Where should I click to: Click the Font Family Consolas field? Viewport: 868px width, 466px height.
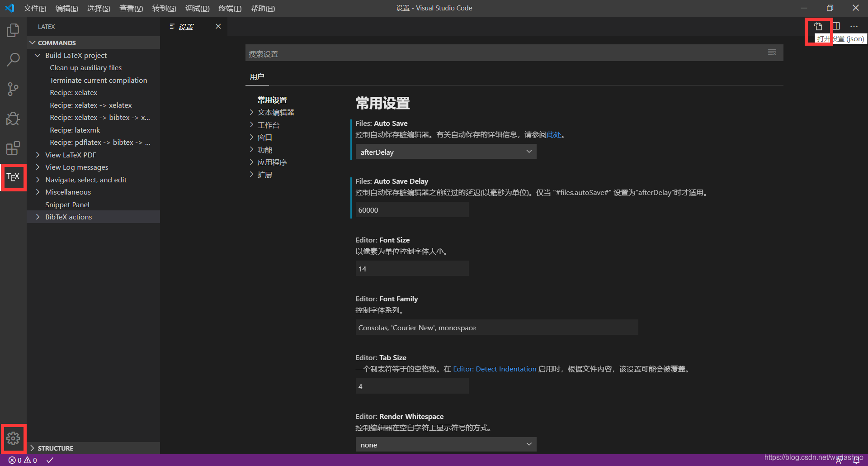click(497, 328)
